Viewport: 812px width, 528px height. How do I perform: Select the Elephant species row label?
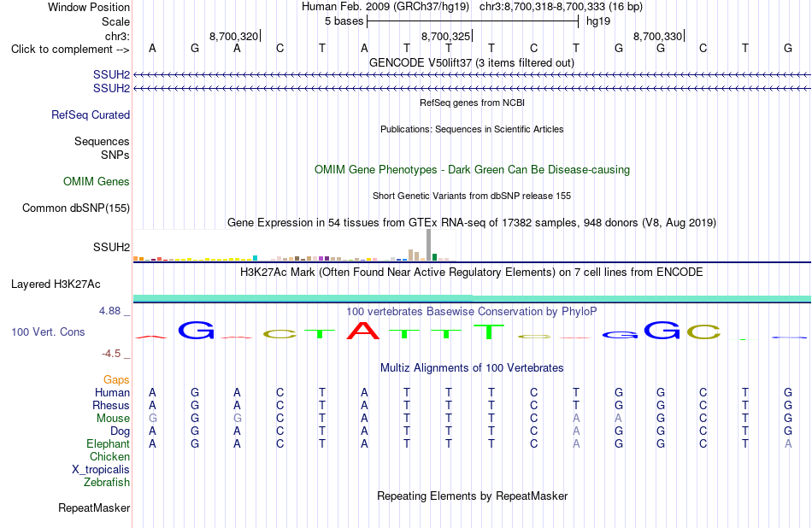[x=109, y=444]
